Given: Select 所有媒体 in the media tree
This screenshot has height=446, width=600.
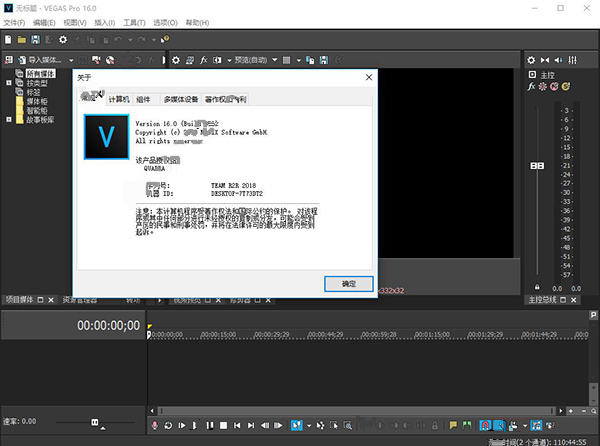Looking at the screenshot, I should pyautogui.click(x=41, y=73).
